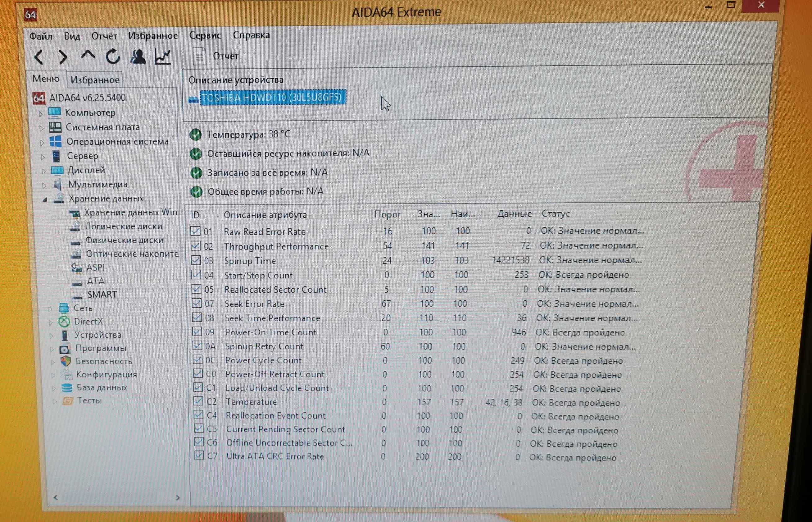This screenshot has height=522, width=812.
Task: Select SMART under storage tree
Action: click(102, 294)
